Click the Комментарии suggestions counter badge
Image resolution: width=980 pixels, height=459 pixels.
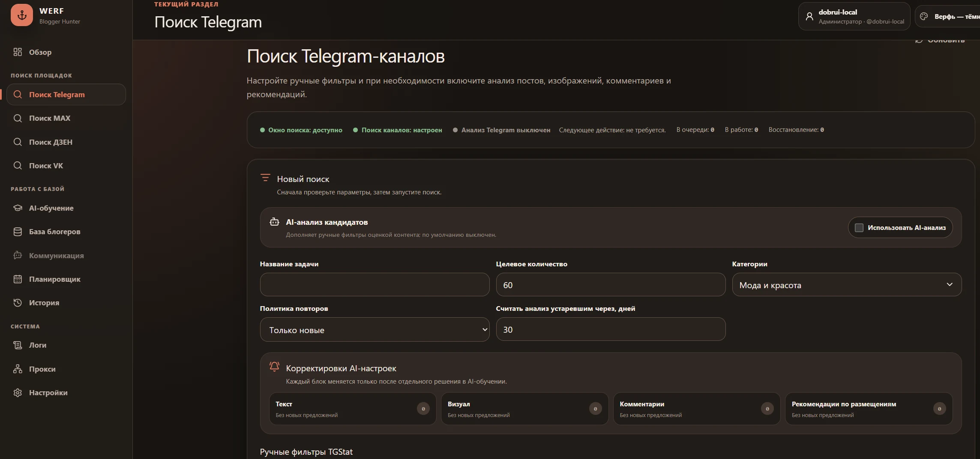point(767,409)
